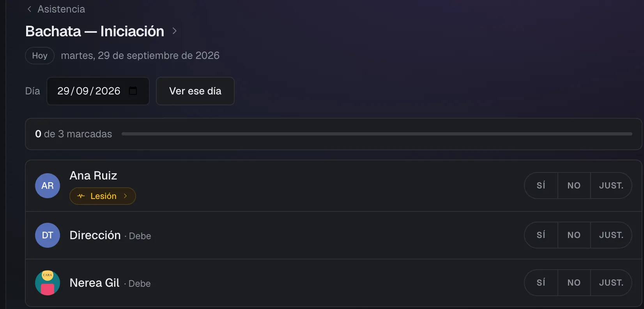Set Dirección attendance to NO

(x=574, y=235)
